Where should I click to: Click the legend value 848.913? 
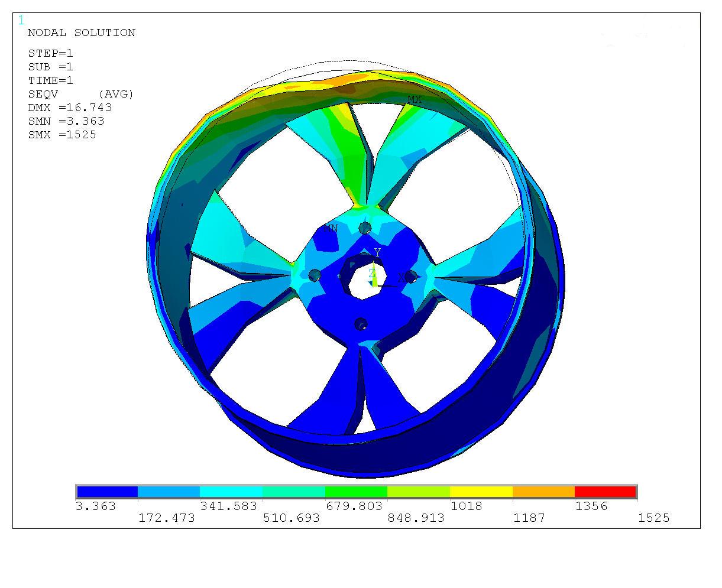[x=416, y=518]
